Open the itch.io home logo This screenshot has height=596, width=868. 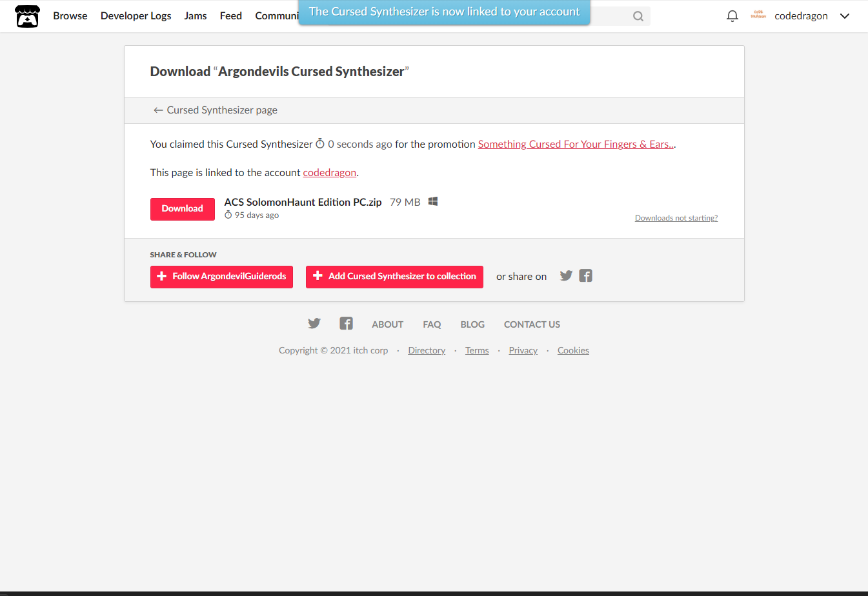(27, 16)
